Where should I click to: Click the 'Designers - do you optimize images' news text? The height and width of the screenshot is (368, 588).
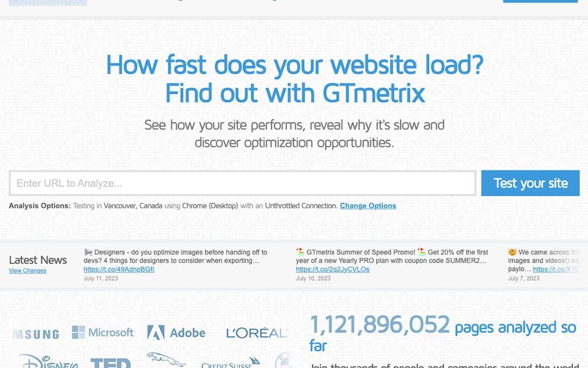pos(175,256)
